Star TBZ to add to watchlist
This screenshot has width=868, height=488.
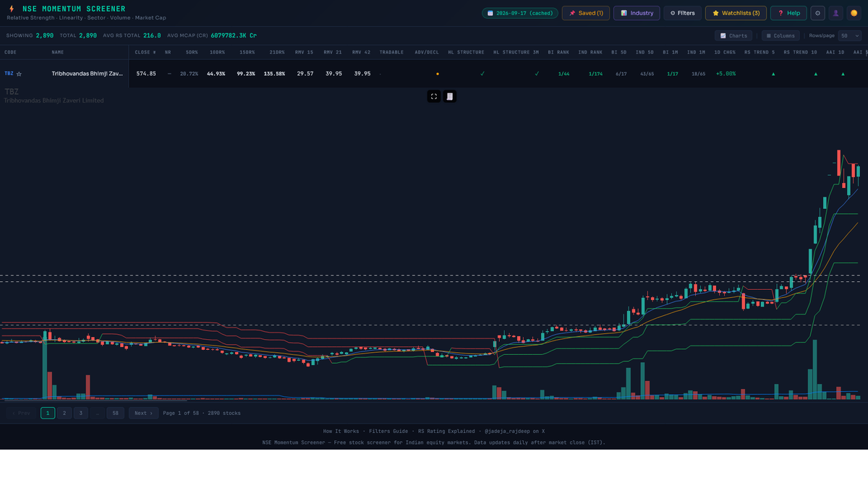click(19, 74)
